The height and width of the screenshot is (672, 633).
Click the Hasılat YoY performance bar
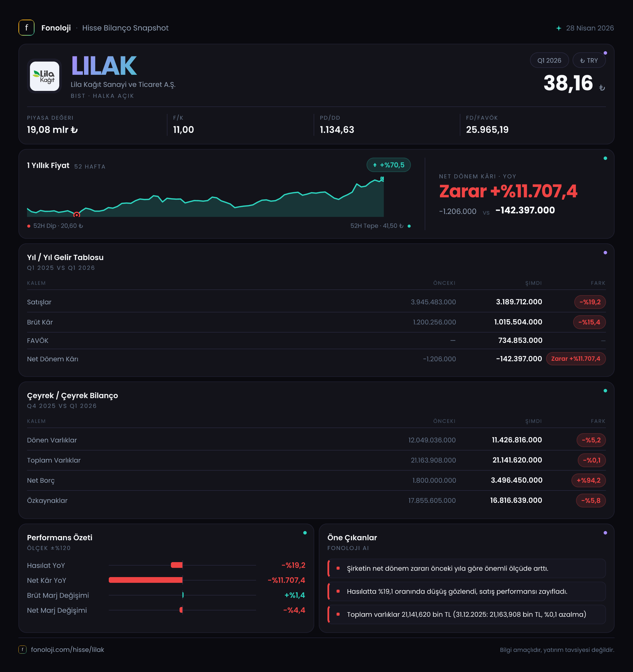(177, 565)
